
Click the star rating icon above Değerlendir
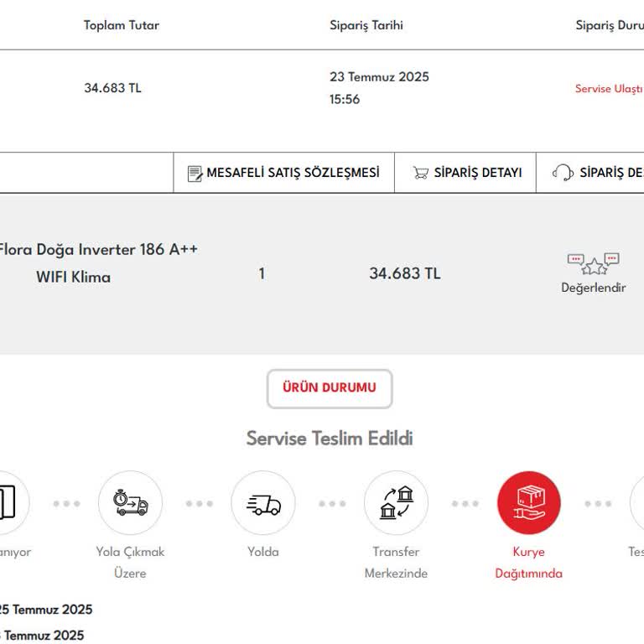pos(593,263)
